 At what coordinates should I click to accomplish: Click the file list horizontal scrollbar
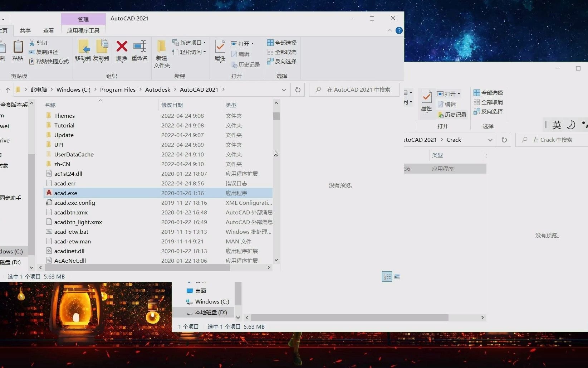click(138, 267)
